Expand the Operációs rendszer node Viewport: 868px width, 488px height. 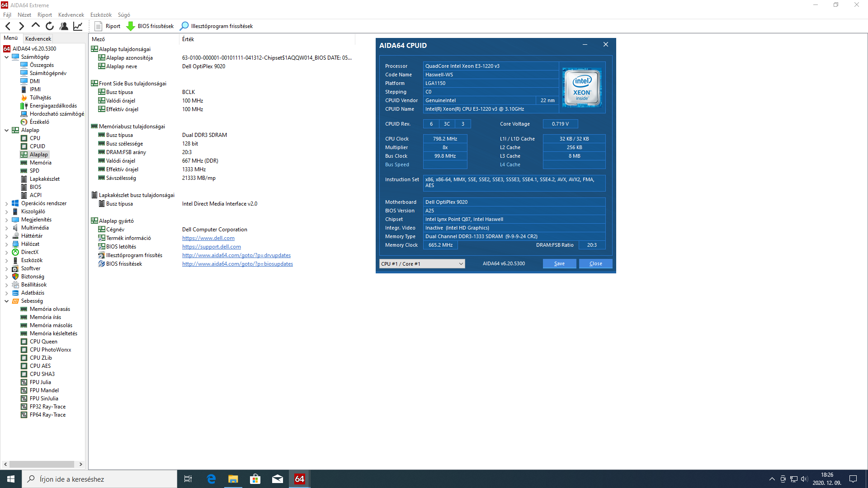pyautogui.click(x=6, y=203)
